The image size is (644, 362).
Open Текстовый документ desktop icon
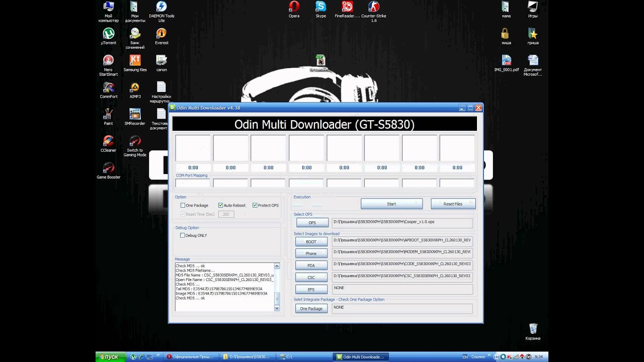tap(160, 119)
